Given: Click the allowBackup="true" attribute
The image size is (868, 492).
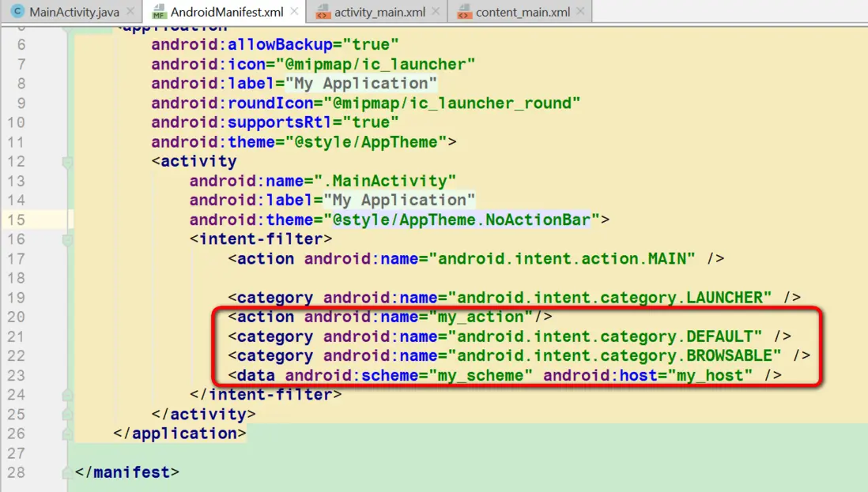Looking at the screenshot, I should point(274,45).
